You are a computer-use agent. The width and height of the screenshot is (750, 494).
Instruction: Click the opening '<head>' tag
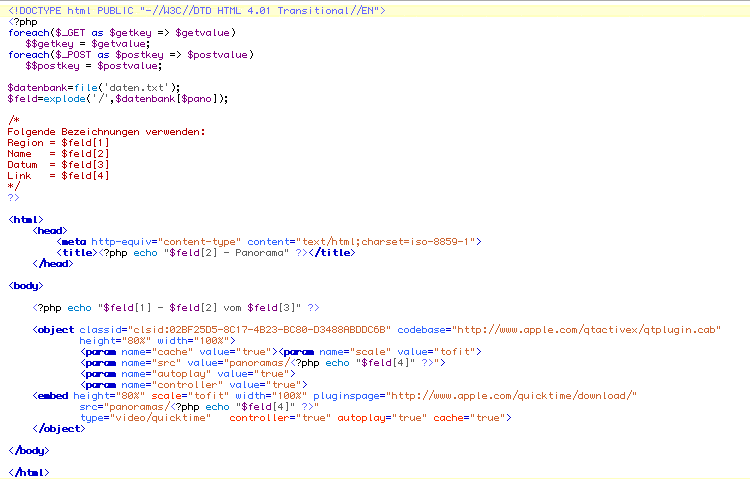50,231
